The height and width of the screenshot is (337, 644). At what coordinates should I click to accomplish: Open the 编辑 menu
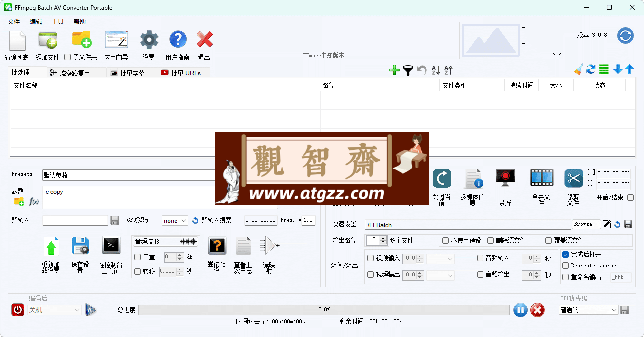coord(36,22)
